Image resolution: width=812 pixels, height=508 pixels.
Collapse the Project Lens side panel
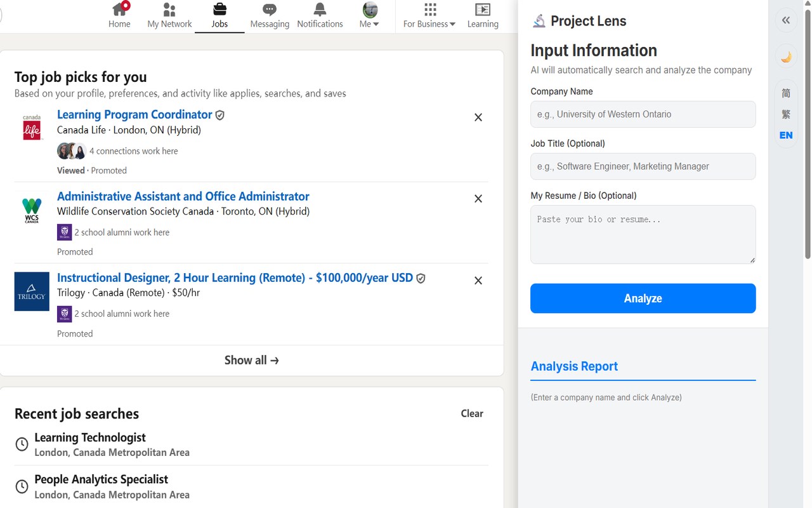[x=786, y=20]
